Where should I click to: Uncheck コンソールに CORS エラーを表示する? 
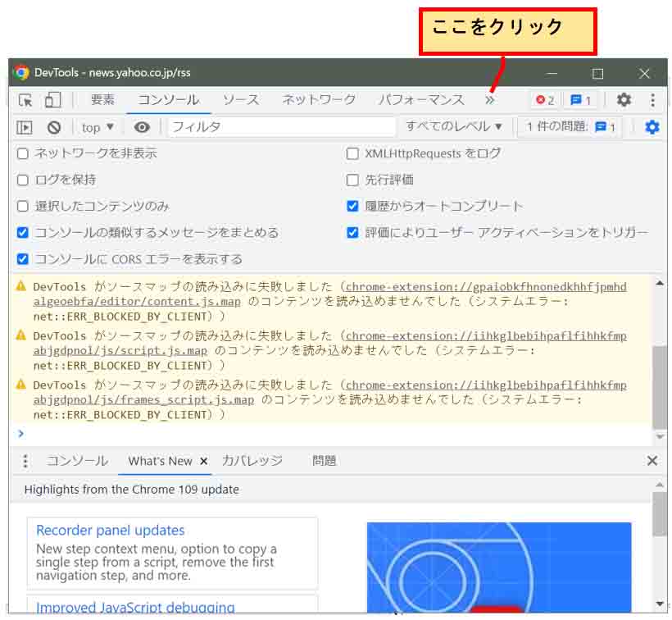pos(23,259)
